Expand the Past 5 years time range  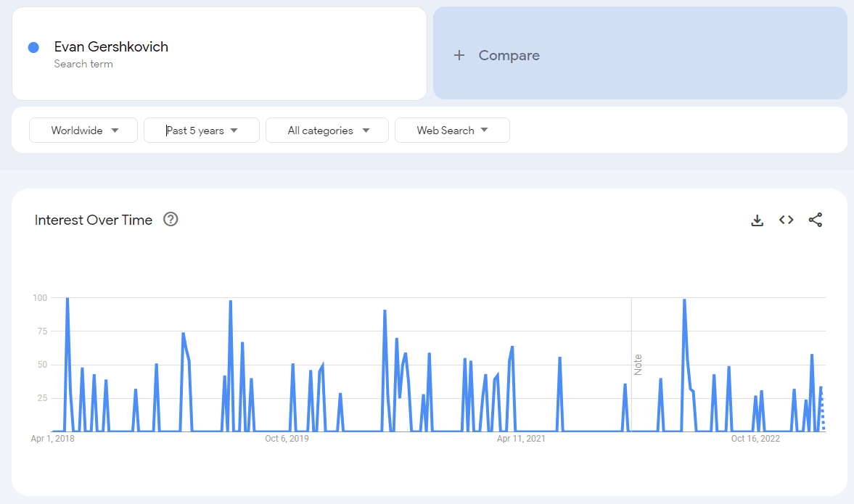(x=202, y=131)
